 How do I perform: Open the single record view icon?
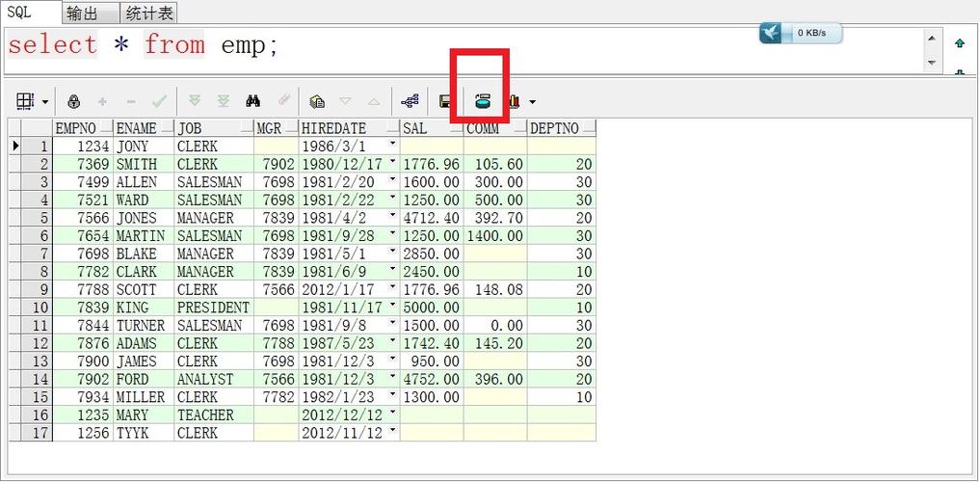pyautogui.click(x=317, y=101)
